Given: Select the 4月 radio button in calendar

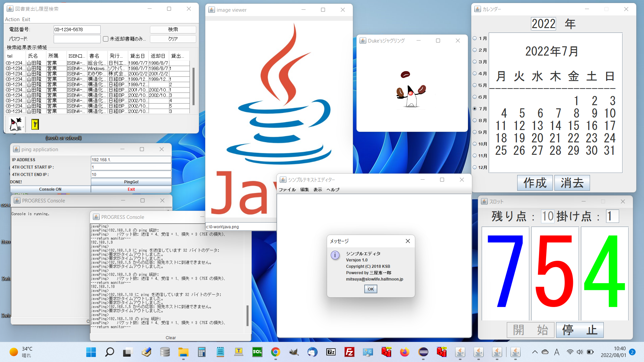Looking at the screenshot, I should coord(475,73).
